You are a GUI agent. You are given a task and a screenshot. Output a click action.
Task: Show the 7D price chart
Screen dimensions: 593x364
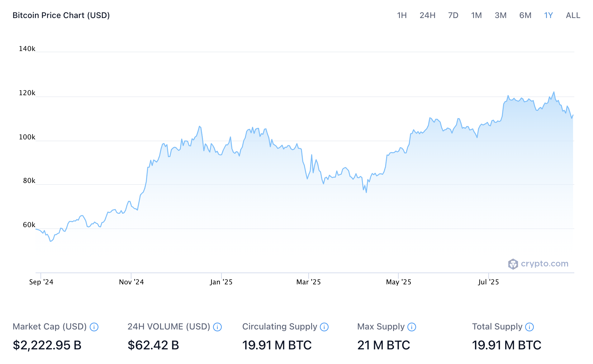(x=453, y=15)
